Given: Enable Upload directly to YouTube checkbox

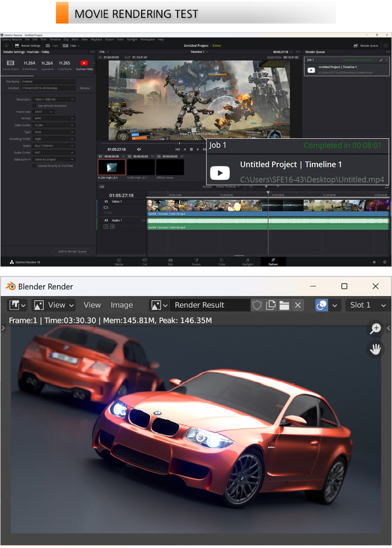Looking at the screenshot, I should coord(34,166).
